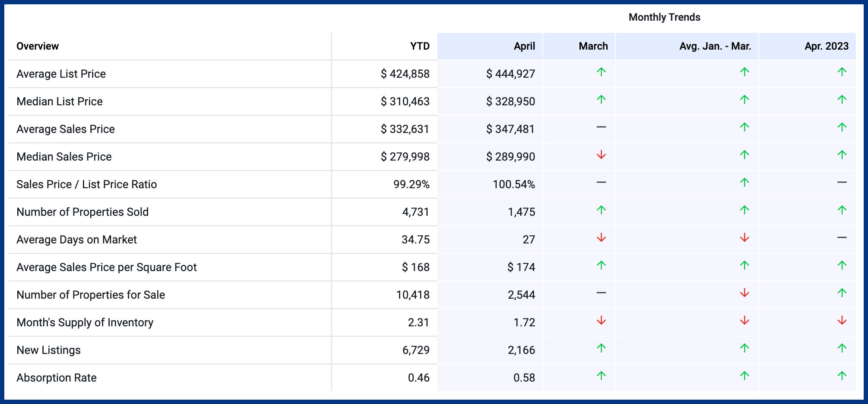Click the Apr. 2023 column header
The image size is (868, 404).
tap(826, 46)
